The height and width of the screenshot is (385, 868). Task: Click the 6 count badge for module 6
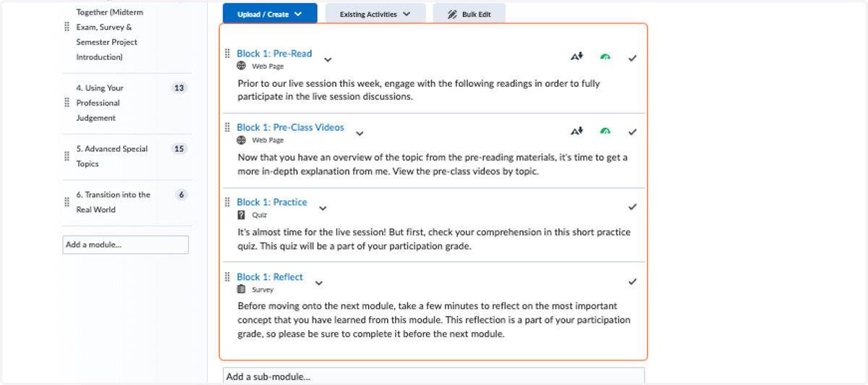181,195
